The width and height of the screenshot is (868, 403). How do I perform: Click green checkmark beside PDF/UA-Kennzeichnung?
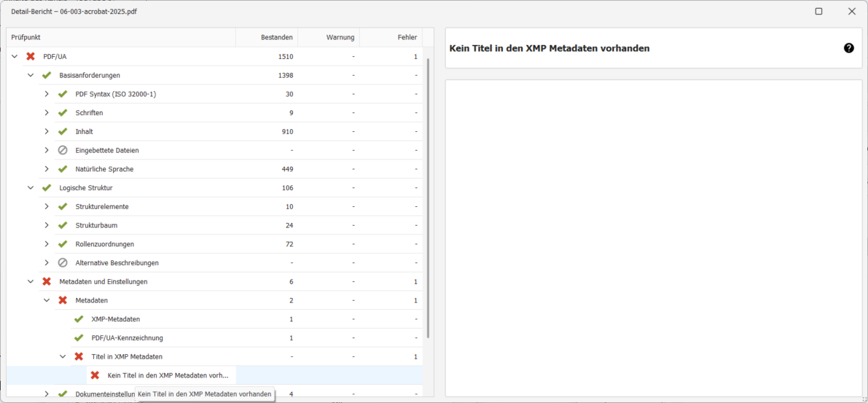coord(78,338)
